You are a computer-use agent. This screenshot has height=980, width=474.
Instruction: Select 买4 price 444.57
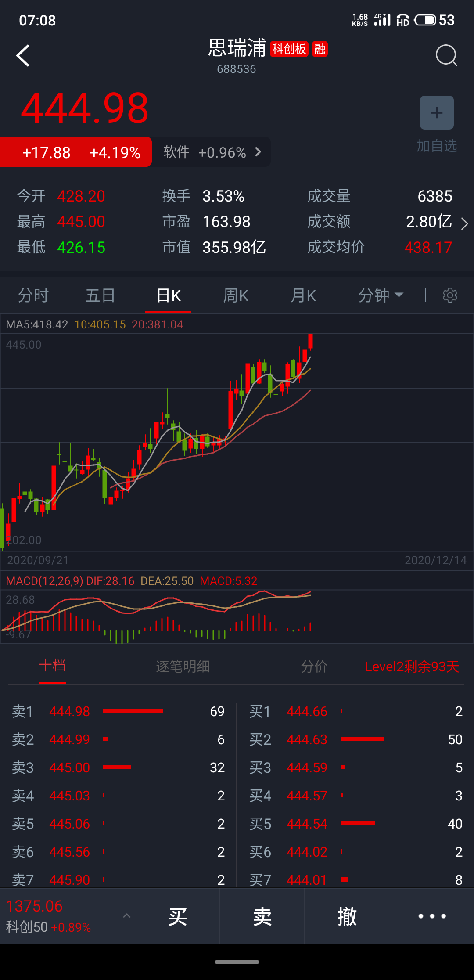click(x=307, y=796)
